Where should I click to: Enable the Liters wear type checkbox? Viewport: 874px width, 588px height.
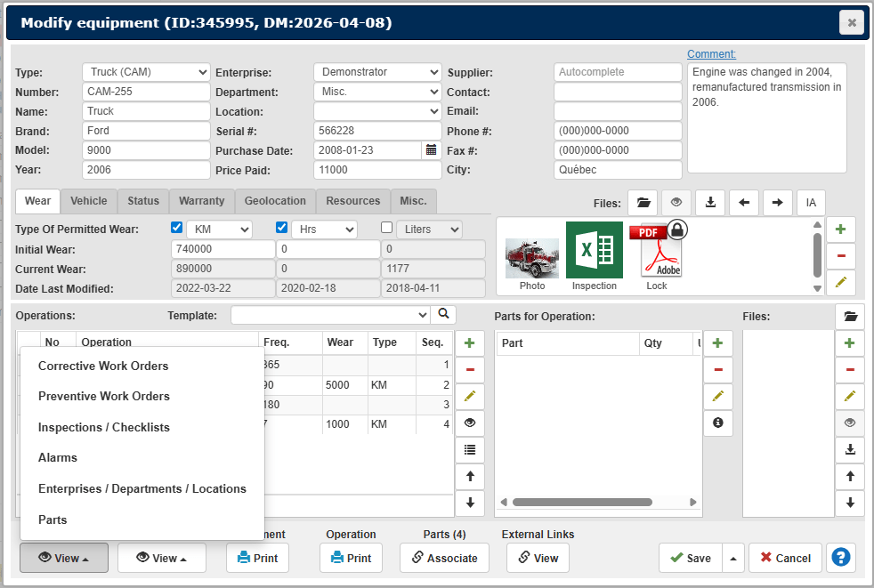click(x=387, y=228)
